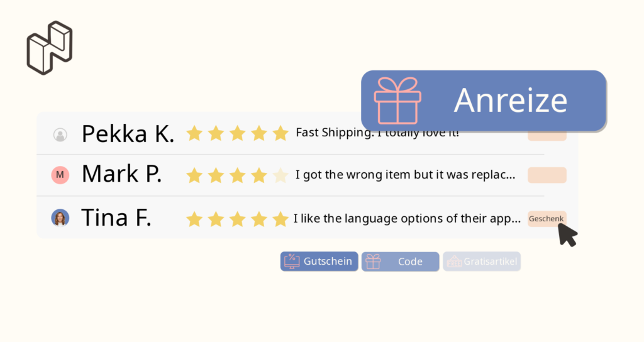Click the gift box icon in the Anreize banner
Image resolution: width=644 pixels, height=342 pixels.
click(397, 100)
